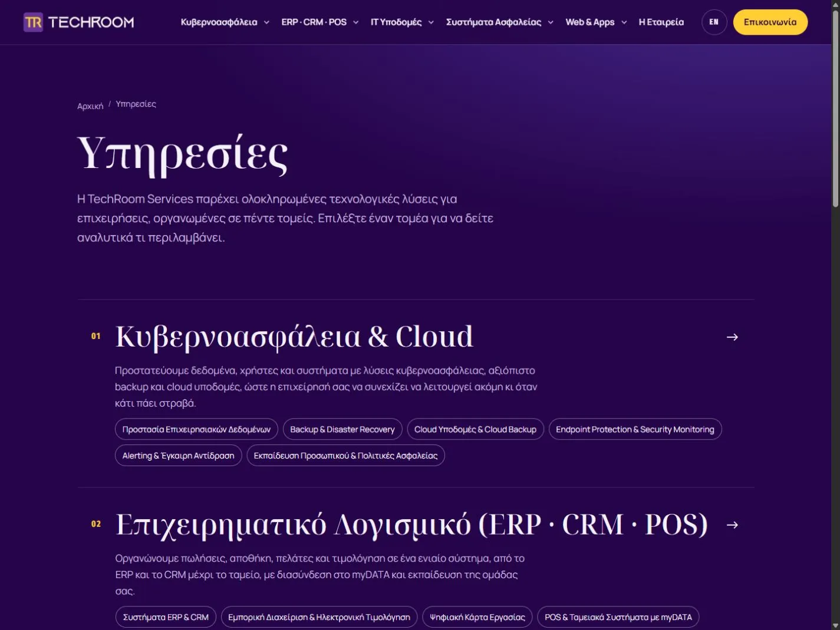Click the Υπηρεσίες breadcrumb item
840x630 pixels.
coord(136,104)
